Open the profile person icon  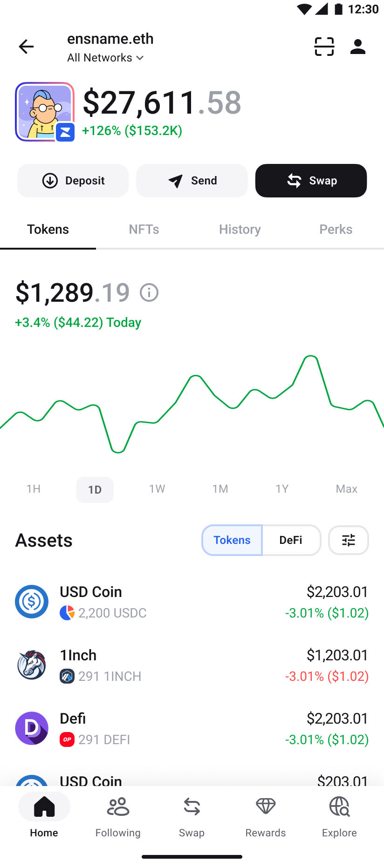pyautogui.click(x=358, y=47)
